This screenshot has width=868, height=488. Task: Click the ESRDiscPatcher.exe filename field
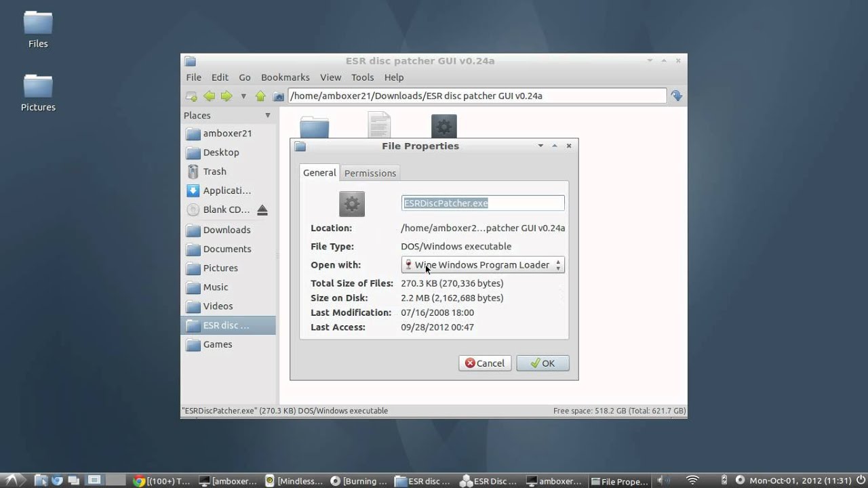pyautogui.click(x=483, y=203)
